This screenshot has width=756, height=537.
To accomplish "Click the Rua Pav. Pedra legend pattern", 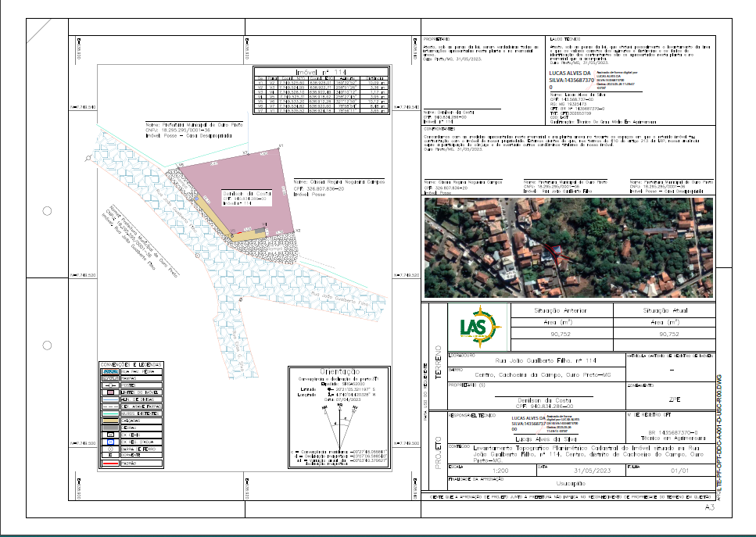I will tap(110, 371).
